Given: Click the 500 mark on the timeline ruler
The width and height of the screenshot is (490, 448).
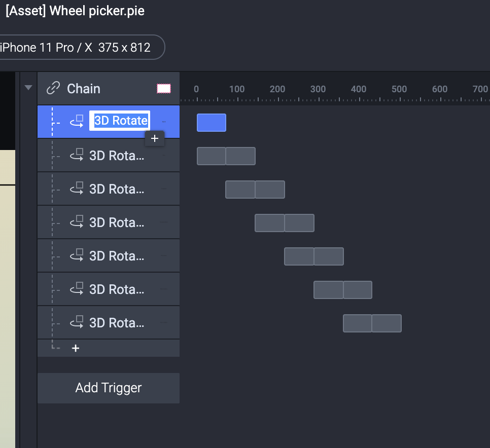Looking at the screenshot, I should pos(399,89).
